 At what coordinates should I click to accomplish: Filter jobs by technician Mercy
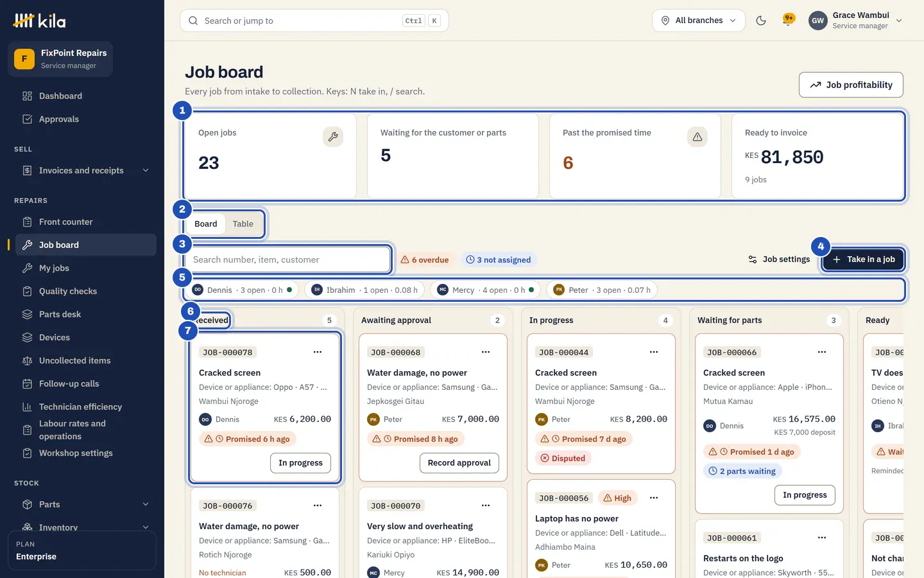pyautogui.click(x=485, y=290)
